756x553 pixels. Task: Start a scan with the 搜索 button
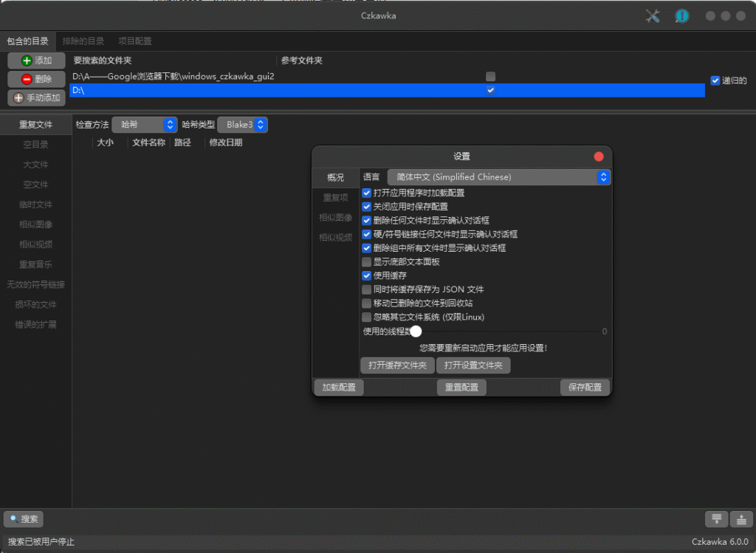24,519
